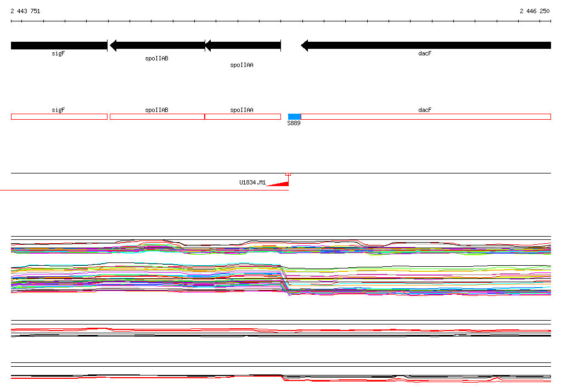Select the black spoIIAB gene arrow

pyautogui.click(x=158, y=46)
